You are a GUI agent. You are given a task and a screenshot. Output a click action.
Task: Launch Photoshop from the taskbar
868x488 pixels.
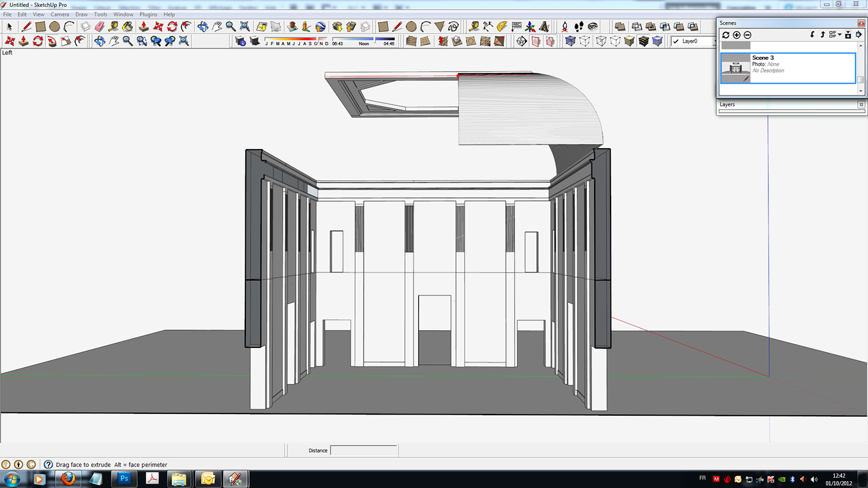coord(124,479)
